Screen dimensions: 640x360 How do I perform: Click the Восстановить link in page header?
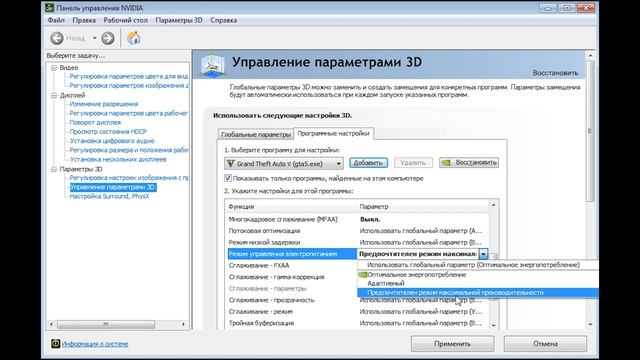[555, 73]
